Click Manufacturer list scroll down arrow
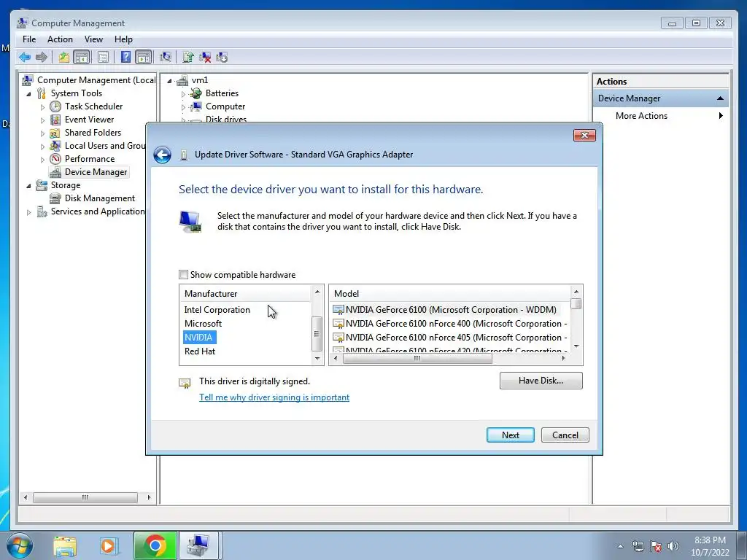 317,359
